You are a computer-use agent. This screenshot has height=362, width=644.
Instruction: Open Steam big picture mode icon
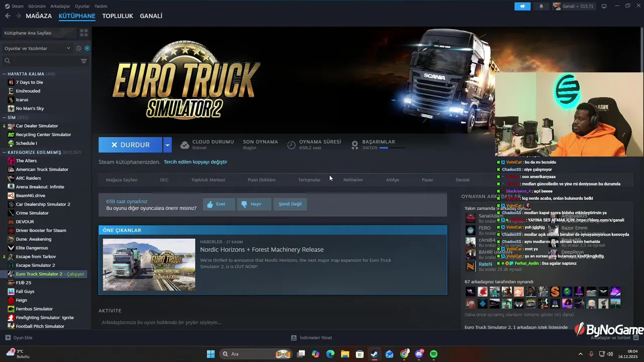(x=604, y=7)
